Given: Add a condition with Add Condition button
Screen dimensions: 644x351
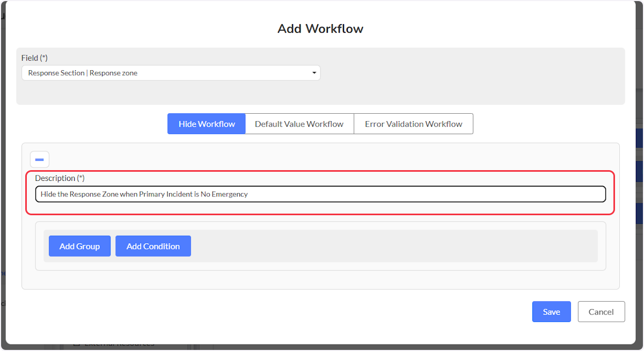Looking at the screenshot, I should click(153, 246).
